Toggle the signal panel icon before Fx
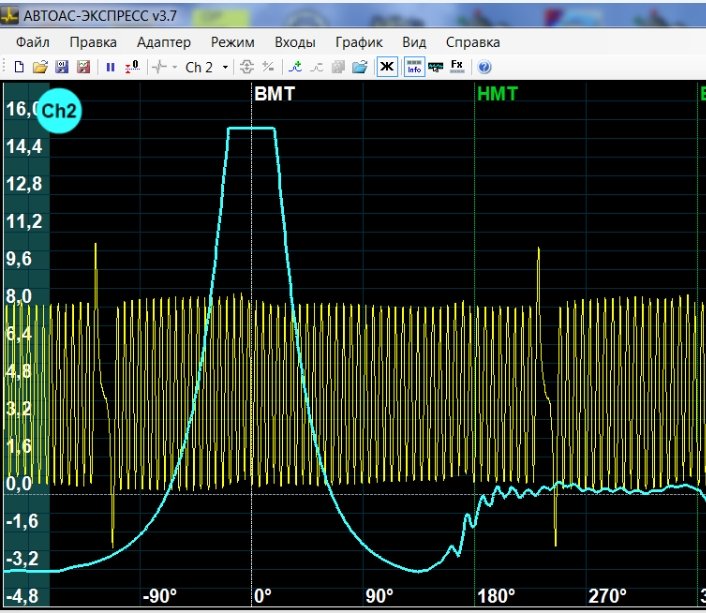This screenshot has width=706, height=613. point(435,67)
